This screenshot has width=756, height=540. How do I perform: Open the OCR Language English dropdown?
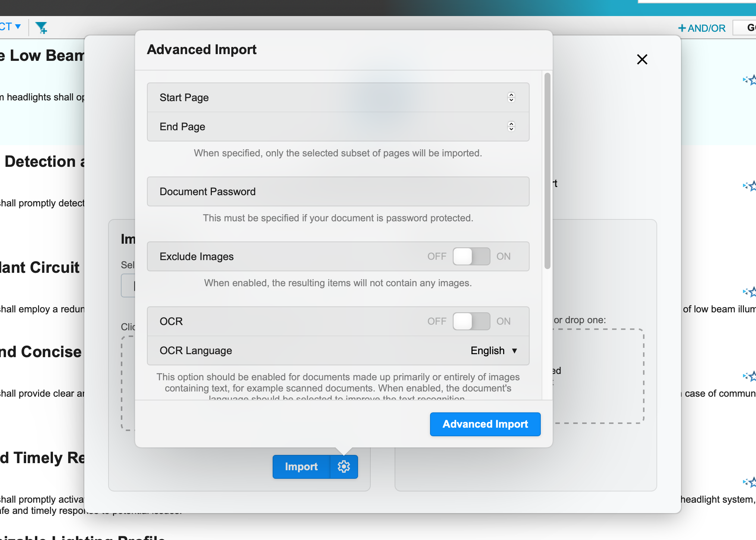click(x=493, y=350)
